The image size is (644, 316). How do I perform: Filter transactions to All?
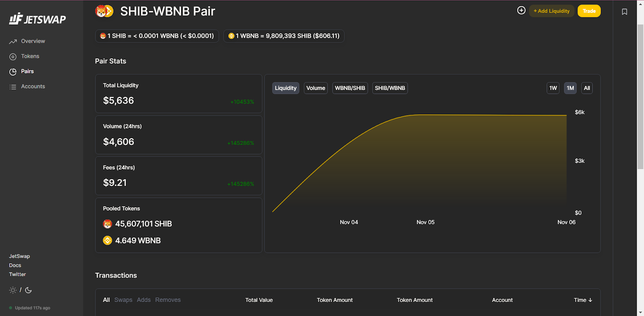coord(106,300)
